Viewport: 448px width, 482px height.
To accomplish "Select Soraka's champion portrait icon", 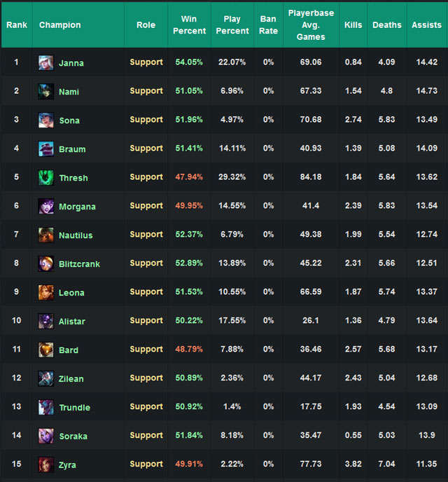I will click(45, 436).
